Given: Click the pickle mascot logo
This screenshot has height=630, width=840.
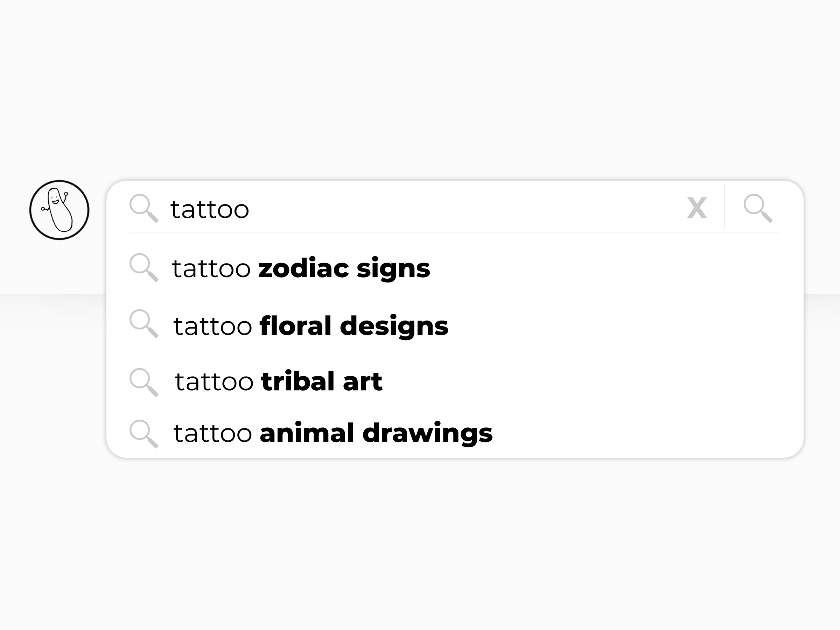Looking at the screenshot, I should pos(59,210).
